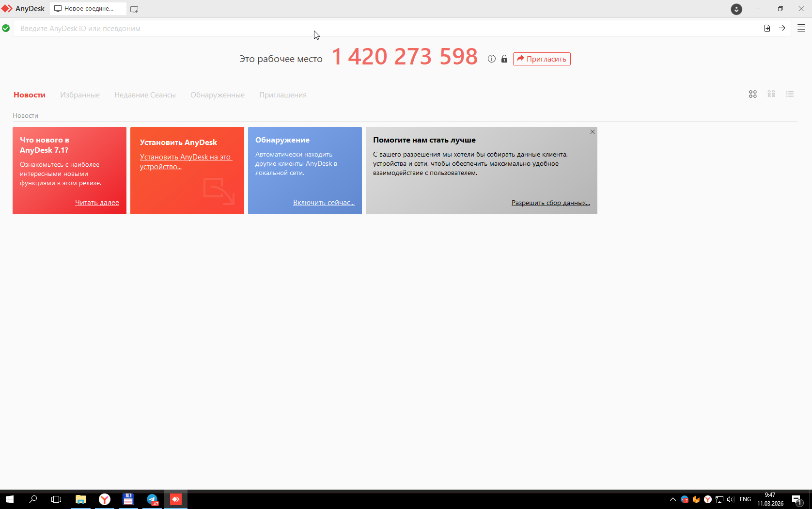Click the volume icon in system tray

[x=731, y=499]
